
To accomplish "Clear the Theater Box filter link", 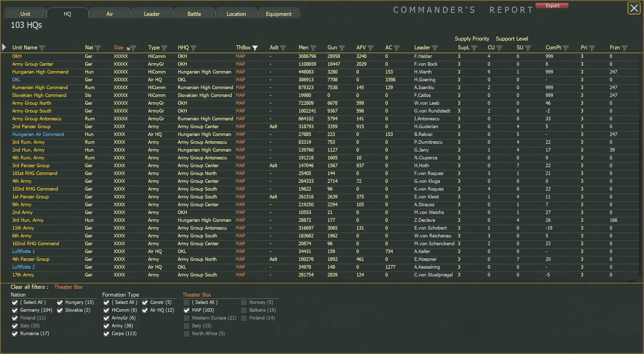I will (x=68, y=287).
